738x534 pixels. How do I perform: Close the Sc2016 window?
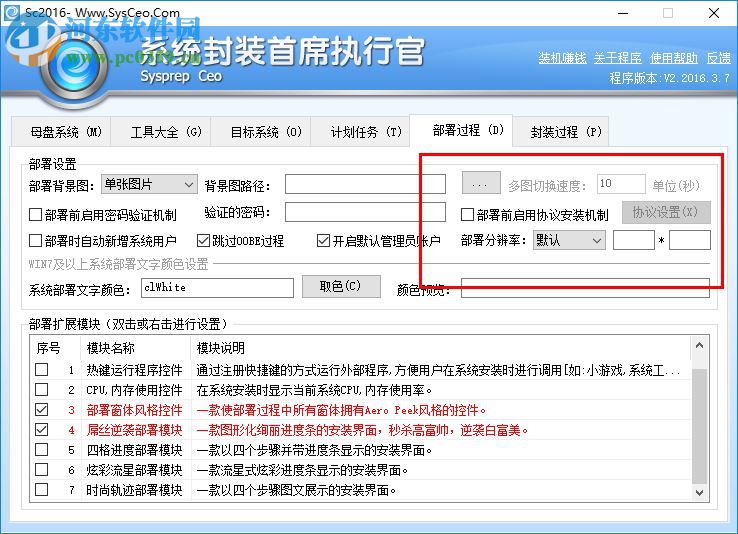[x=714, y=13]
